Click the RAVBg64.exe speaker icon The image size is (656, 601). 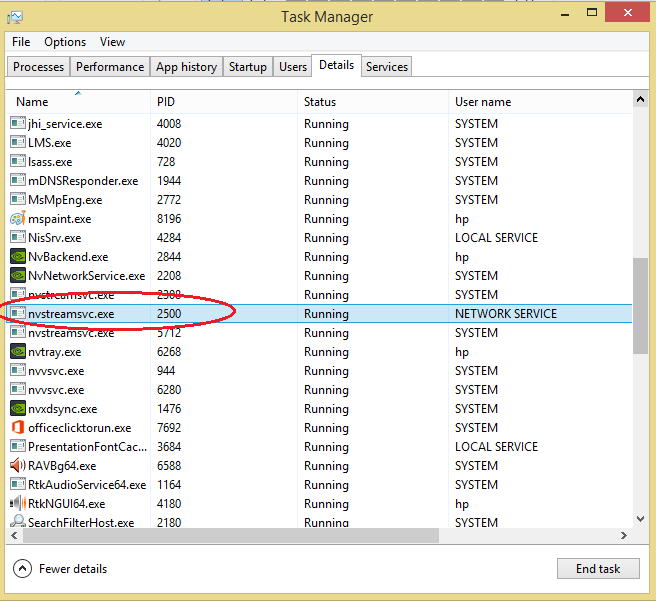tap(17, 466)
